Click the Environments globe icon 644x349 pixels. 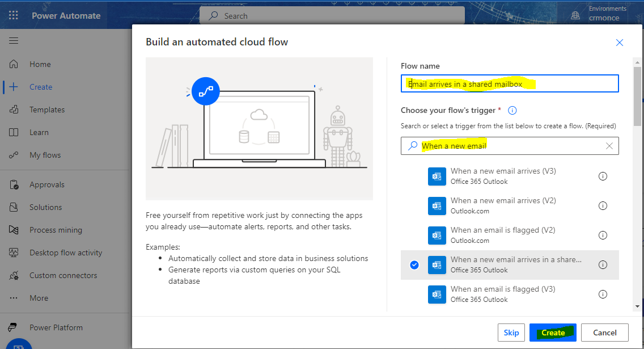575,16
